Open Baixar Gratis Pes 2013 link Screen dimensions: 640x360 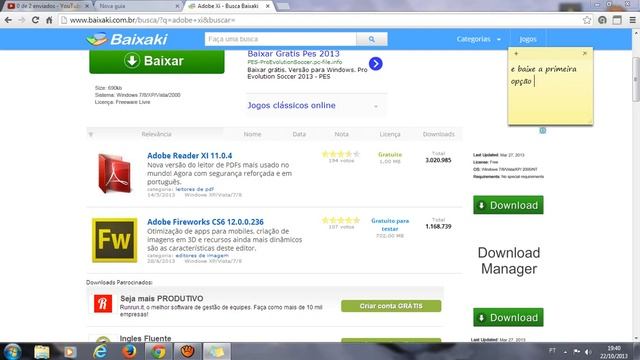293,53
